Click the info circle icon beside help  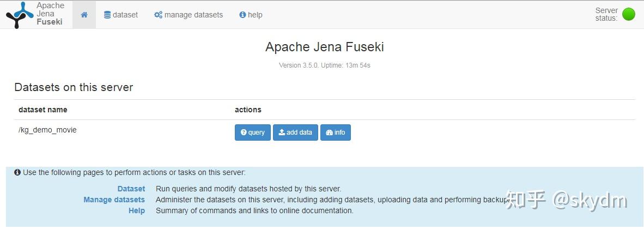pos(242,15)
